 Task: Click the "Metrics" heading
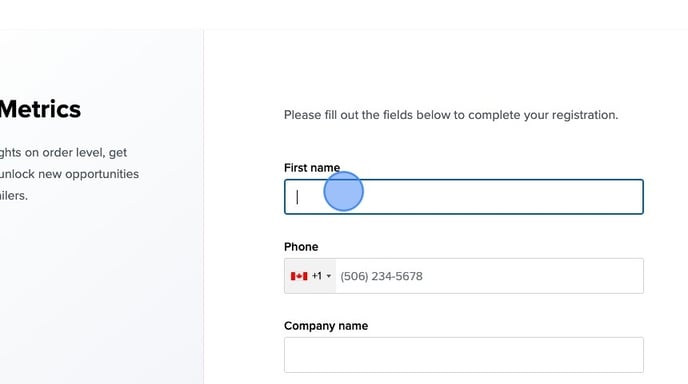tap(40, 109)
